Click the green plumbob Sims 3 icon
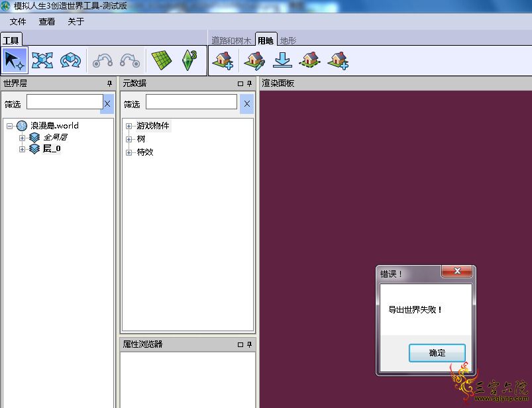Image resolution: width=532 pixels, height=408 pixels. pos(189,60)
